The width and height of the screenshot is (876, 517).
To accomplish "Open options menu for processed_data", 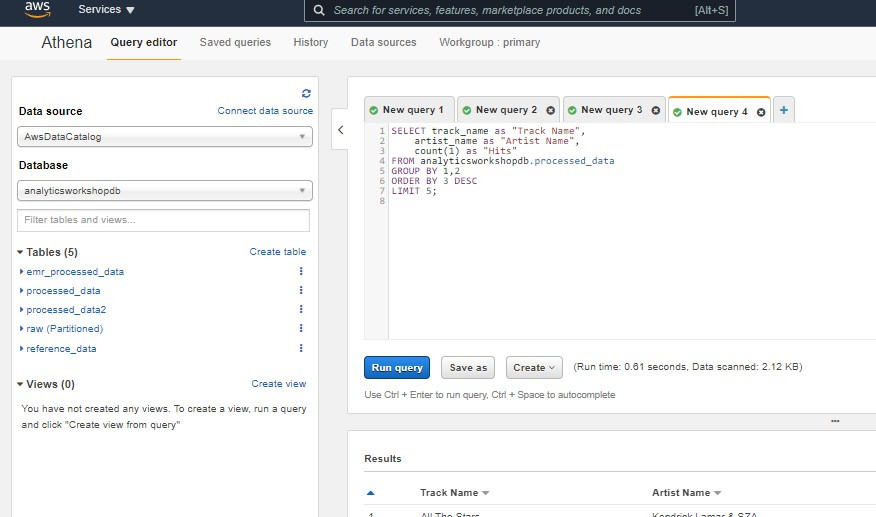I will click(301, 290).
